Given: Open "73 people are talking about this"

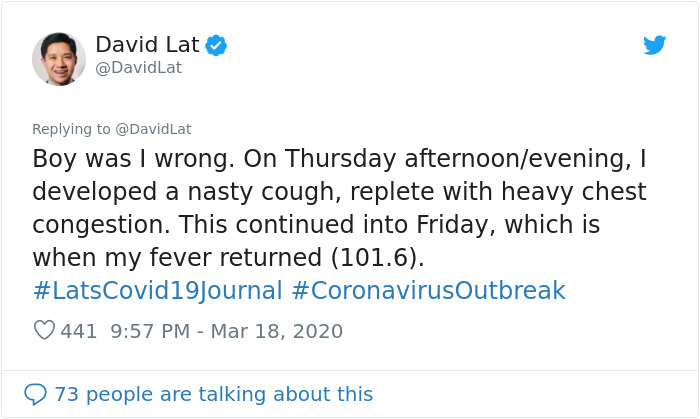Looking at the screenshot, I should tap(213, 394).
